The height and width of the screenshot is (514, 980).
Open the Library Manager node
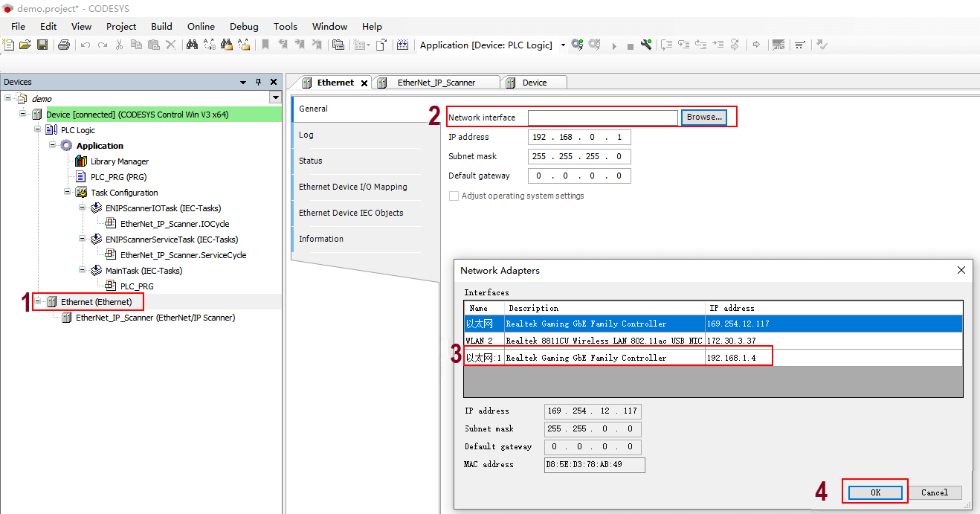pyautogui.click(x=119, y=161)
